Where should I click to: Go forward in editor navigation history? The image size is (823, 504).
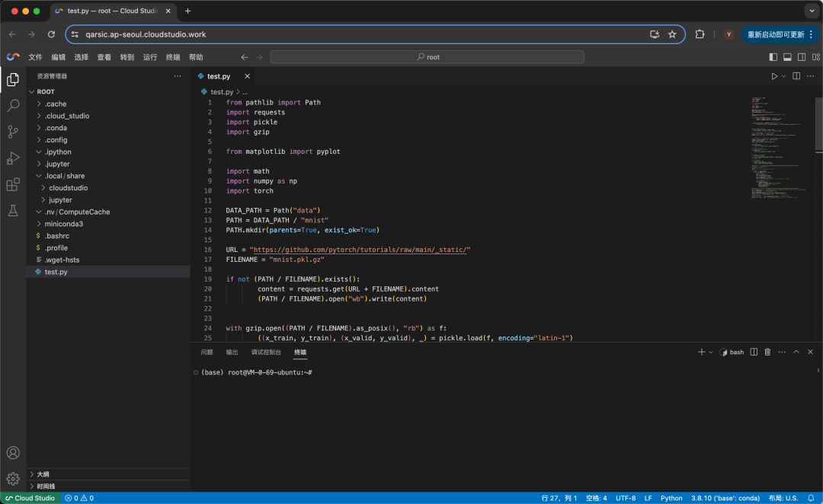[259, 57]
